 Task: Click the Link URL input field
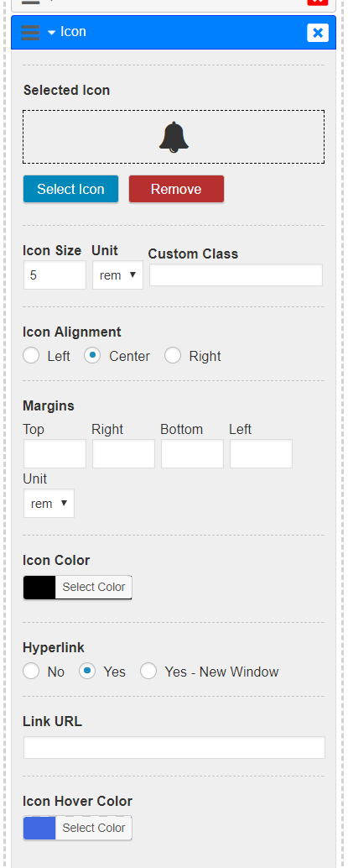coord(174,747)
